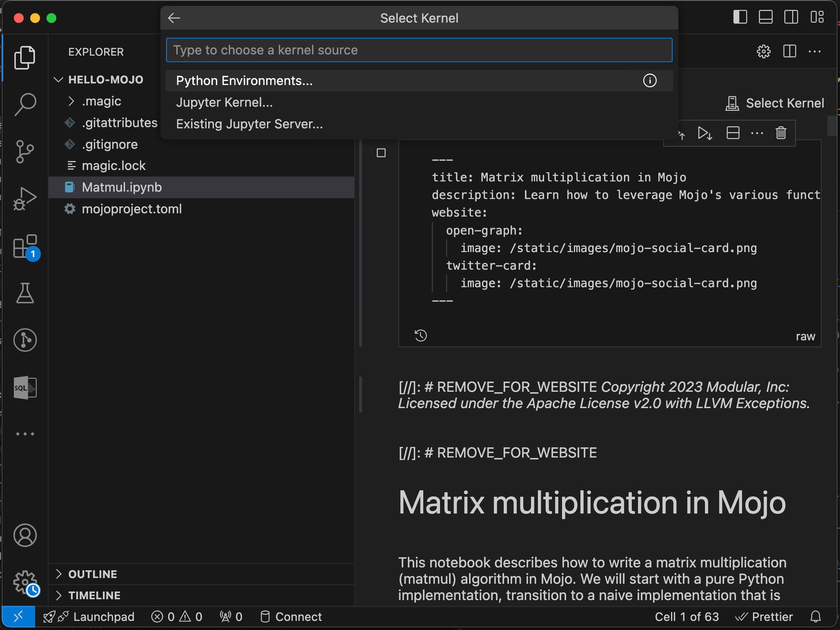The height and width of the screenshot is (630, 840).
Task: Open the Git graph circular icon view
Action: 25,340
